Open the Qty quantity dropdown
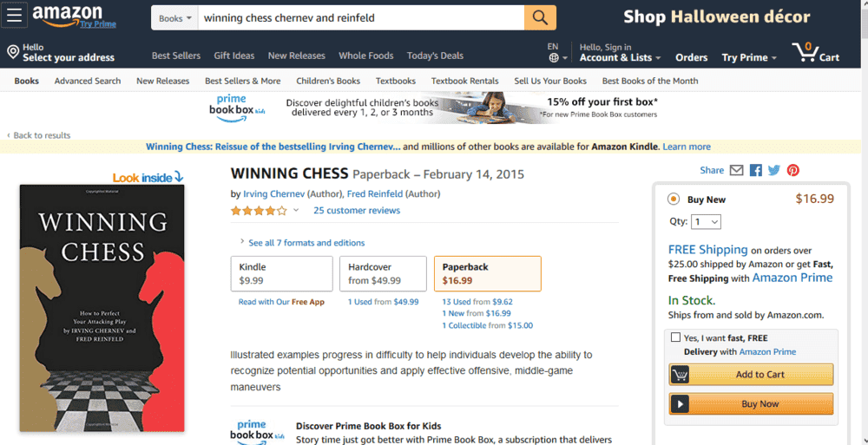The width and height of the screenshot is (868, 445). 706,222
